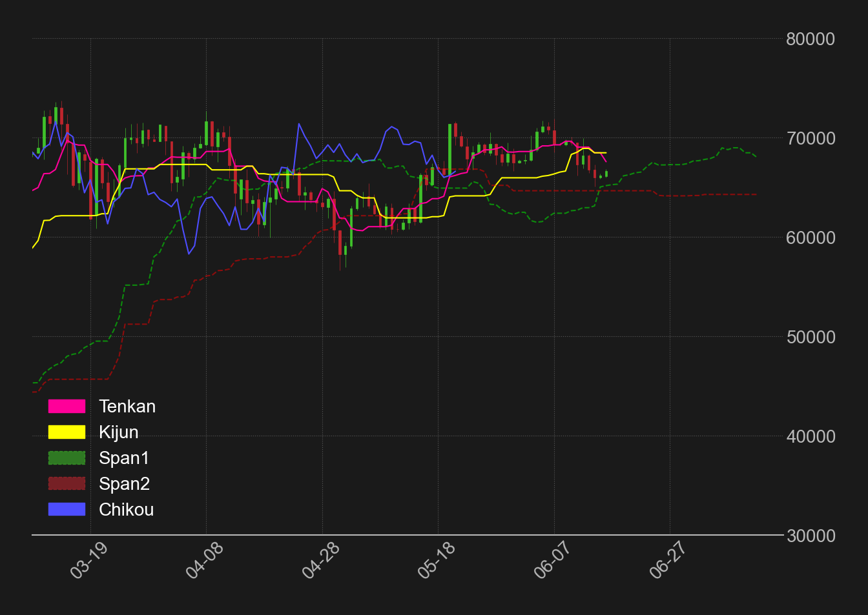Click the blue Chikou legend swatch
Image resolution: width=868 pixels, height=615 pixels.
pos(67,510)
